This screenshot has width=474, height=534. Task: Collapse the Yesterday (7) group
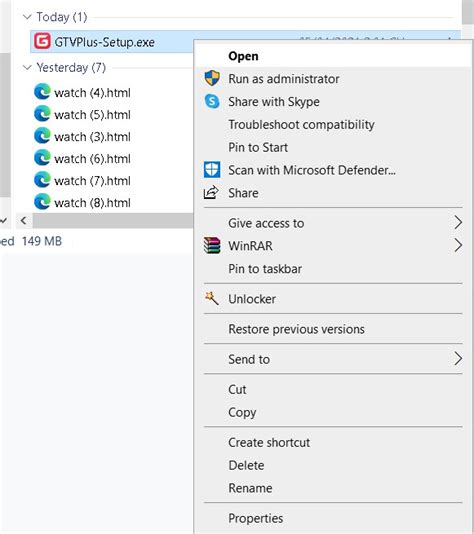click(27, 67)
